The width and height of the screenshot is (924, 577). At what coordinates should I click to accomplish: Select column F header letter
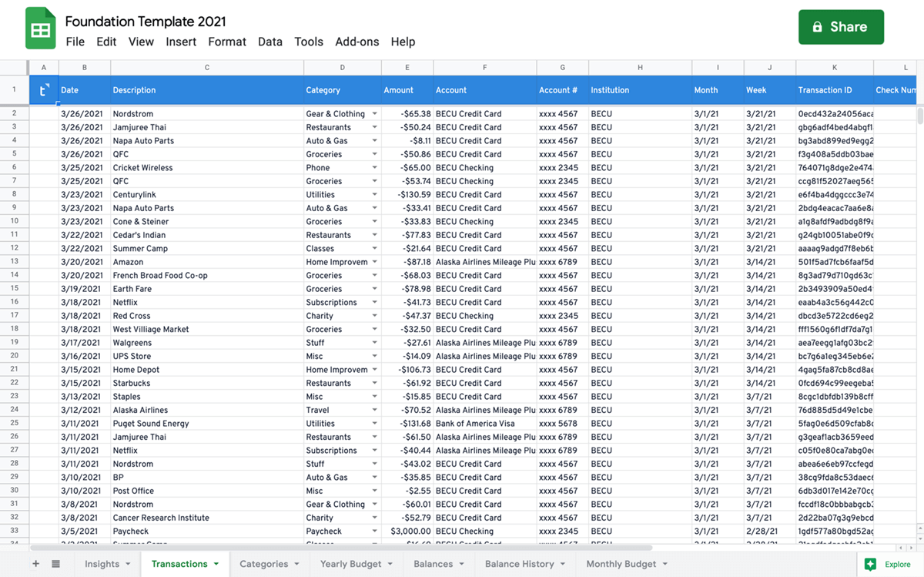coord(485,68)
